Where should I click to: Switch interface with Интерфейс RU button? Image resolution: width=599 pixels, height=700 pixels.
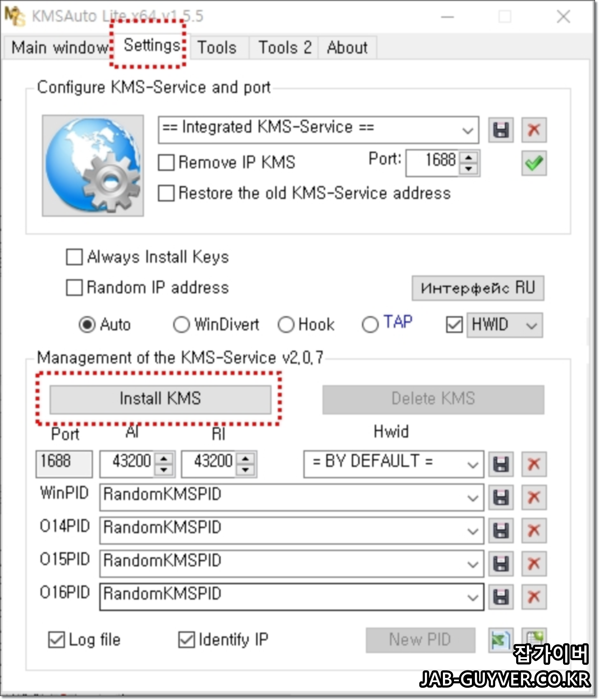tap(478, 288)
